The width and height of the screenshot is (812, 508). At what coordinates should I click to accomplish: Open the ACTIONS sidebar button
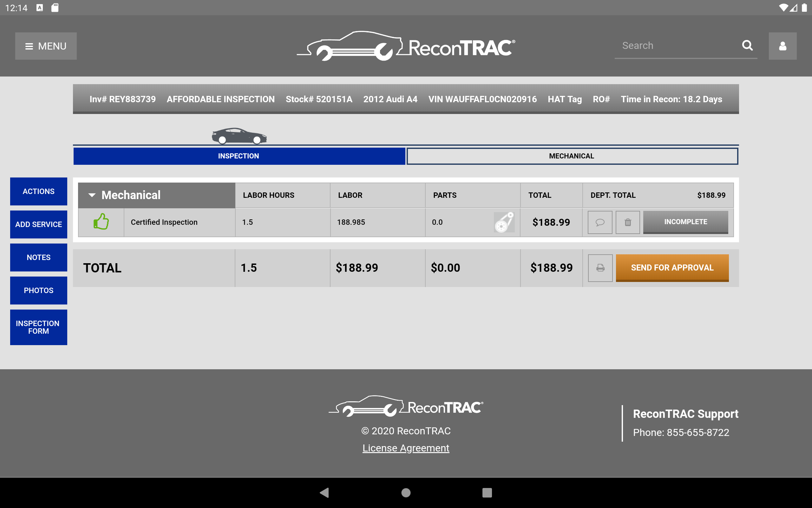coord(39,191)
